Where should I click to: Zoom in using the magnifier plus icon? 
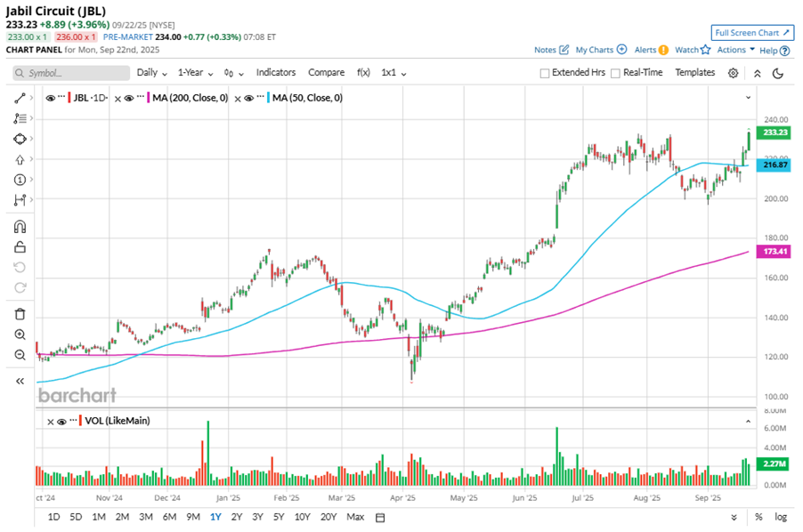(x=20, y=335)
